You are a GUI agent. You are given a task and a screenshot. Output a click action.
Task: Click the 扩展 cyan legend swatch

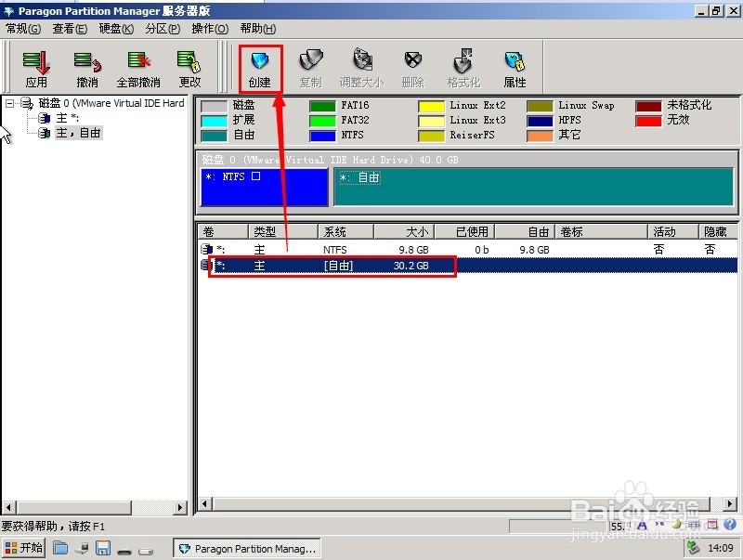pos(215,121)
